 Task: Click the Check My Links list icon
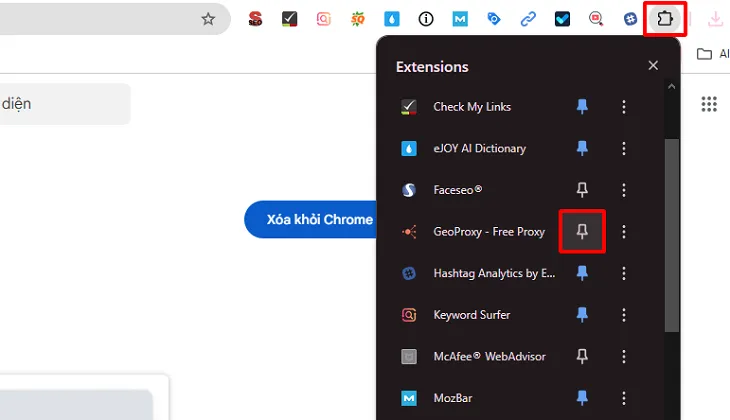pyautogui.click(x=409, y=107)
